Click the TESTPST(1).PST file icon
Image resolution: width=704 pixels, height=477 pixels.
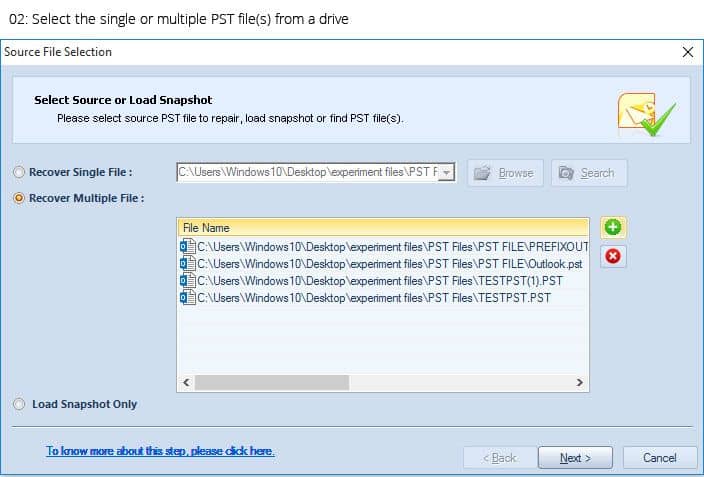click(185, 280)
